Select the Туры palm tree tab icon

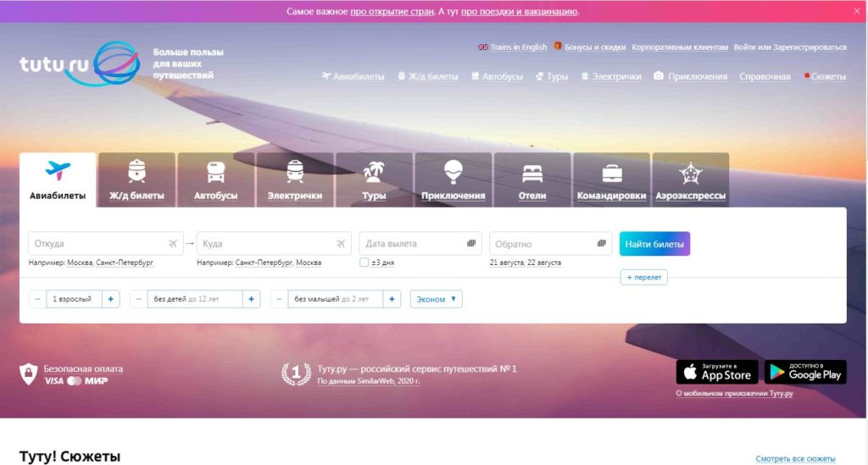click(373, 172)
